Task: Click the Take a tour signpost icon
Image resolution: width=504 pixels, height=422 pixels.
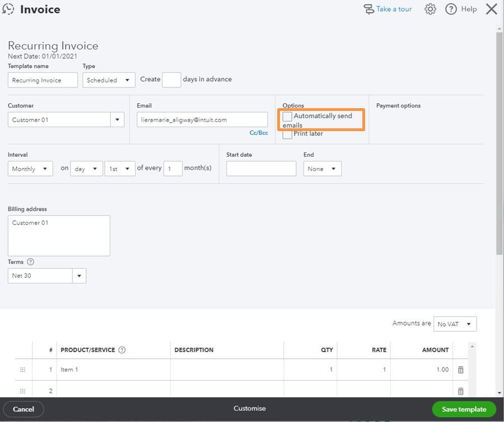Action: (368, 9)
